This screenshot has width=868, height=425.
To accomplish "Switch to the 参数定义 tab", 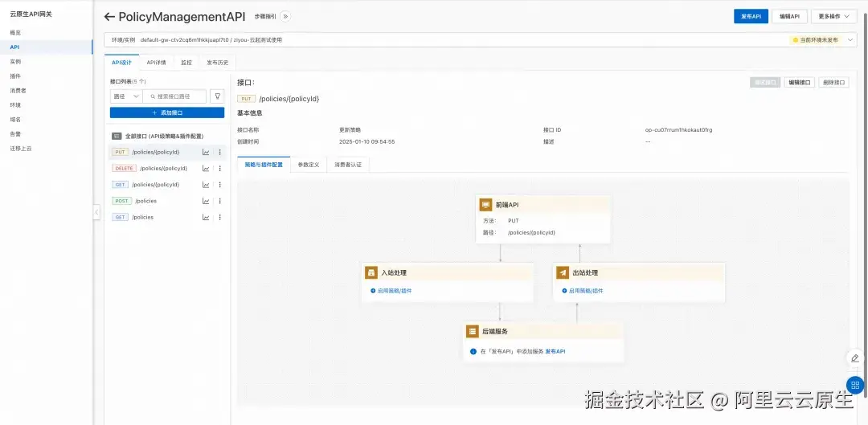I will [309, 165].
